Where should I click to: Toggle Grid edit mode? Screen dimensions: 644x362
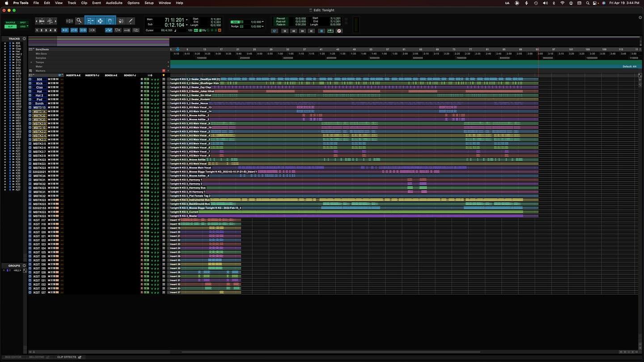coord(23,26)
